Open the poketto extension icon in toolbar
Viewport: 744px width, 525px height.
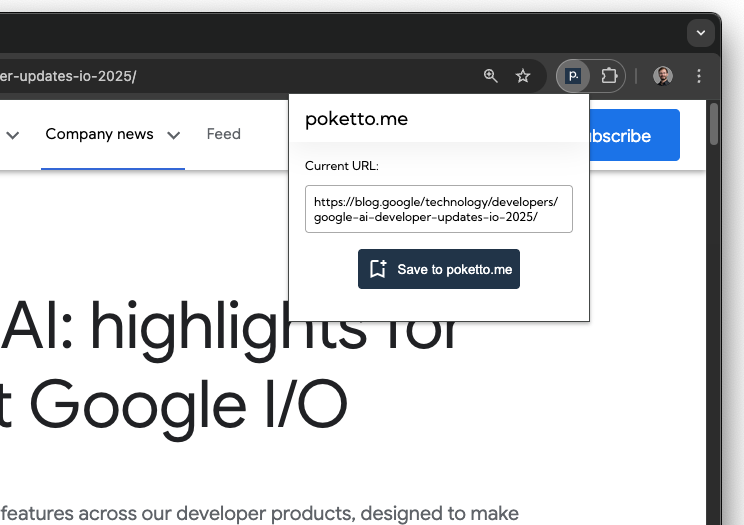(573, 76)
